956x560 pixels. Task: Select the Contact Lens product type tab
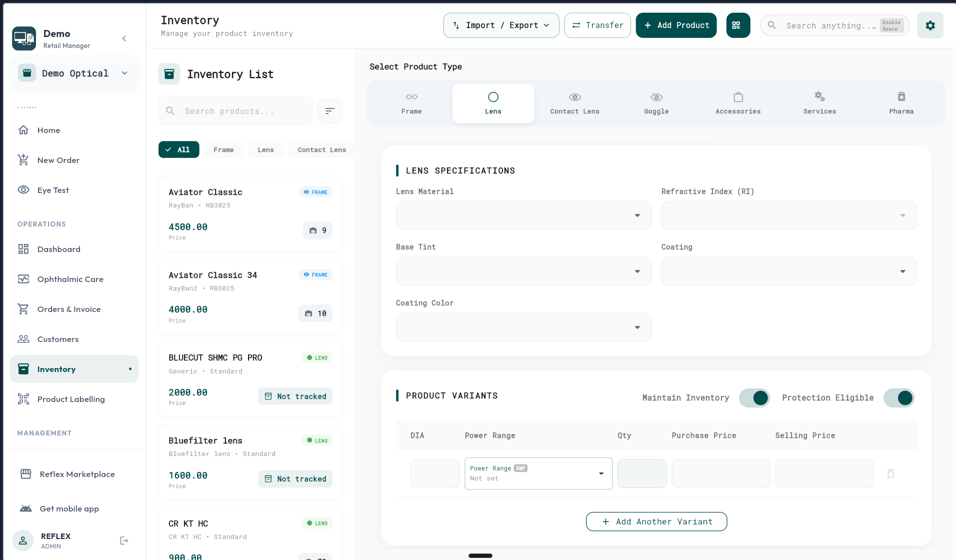click(x=574, y=103)
